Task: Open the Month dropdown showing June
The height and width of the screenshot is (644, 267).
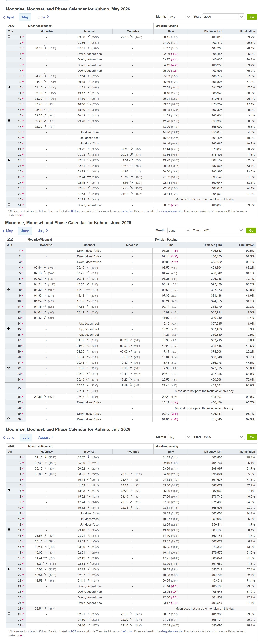Action: coord(179,230)
